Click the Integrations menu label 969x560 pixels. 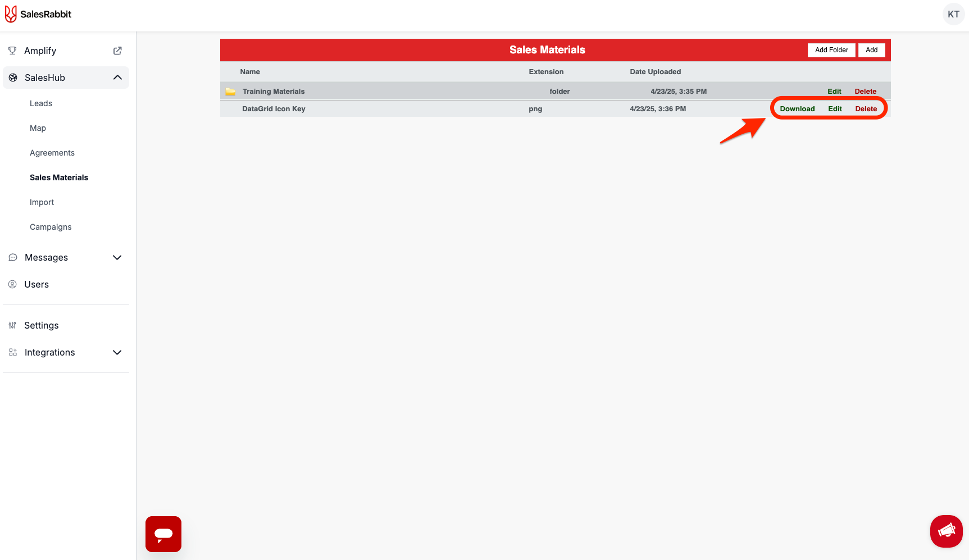click(49, 352)
